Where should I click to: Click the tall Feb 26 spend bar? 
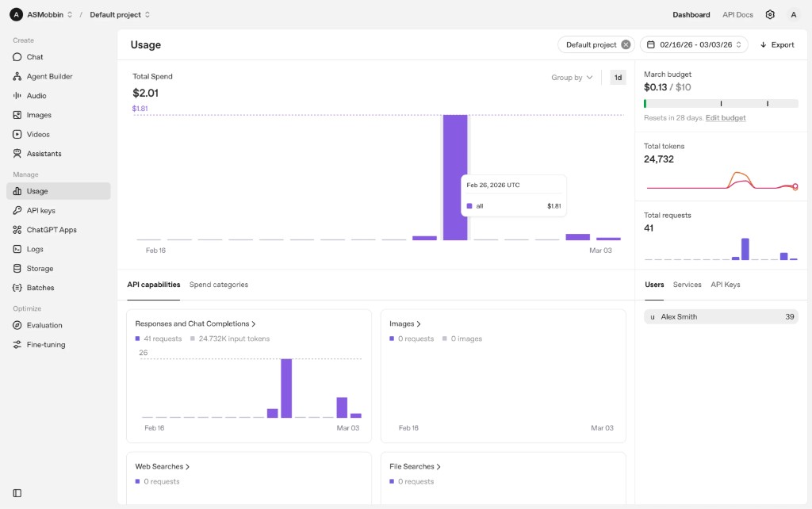[x=454, y=177]
